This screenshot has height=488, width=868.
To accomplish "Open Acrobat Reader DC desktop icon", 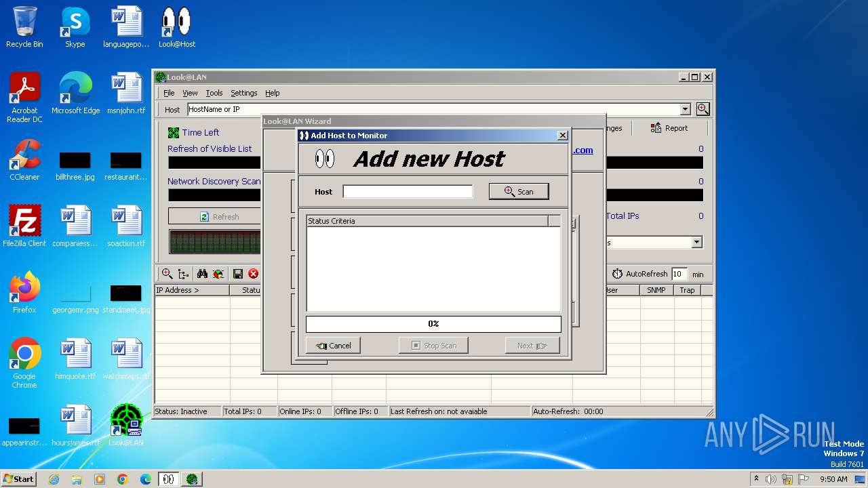I will 24,98.
